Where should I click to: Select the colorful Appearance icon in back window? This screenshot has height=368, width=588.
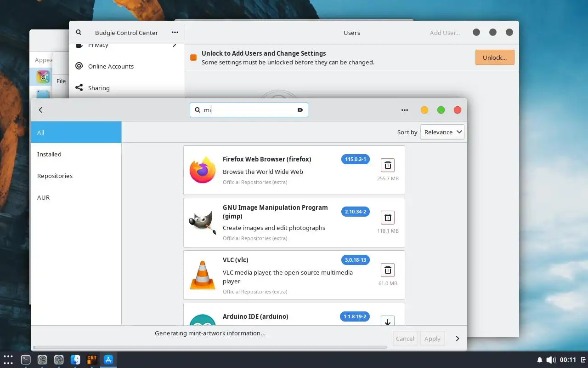tap(43, 77)
